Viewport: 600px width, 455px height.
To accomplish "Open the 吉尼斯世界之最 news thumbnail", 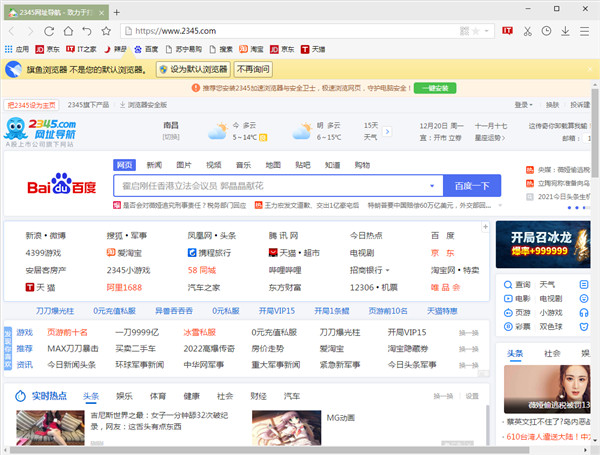I will (x=50, y=427).
